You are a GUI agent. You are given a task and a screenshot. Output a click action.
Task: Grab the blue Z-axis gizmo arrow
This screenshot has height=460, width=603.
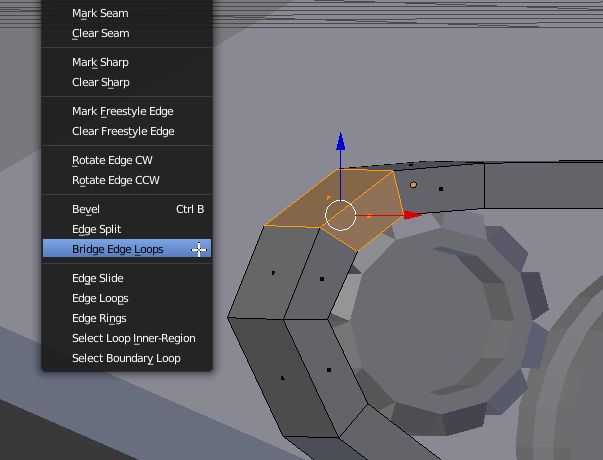click(340, 142)
